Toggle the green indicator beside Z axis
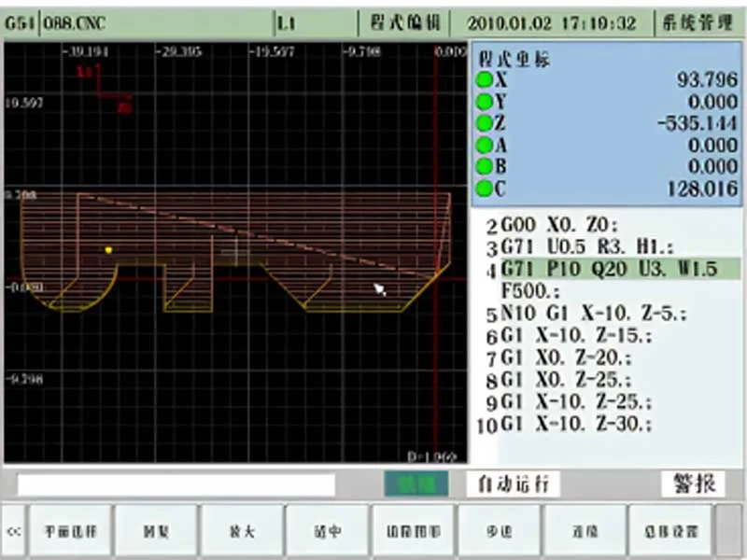The width and height of the screenshot is (747, 560). 485,124
